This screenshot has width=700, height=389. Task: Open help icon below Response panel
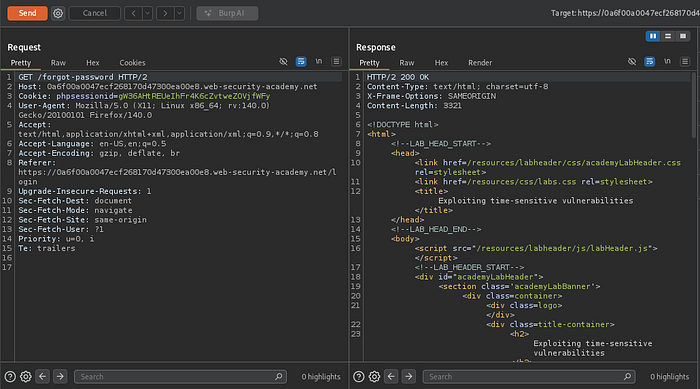358,376
